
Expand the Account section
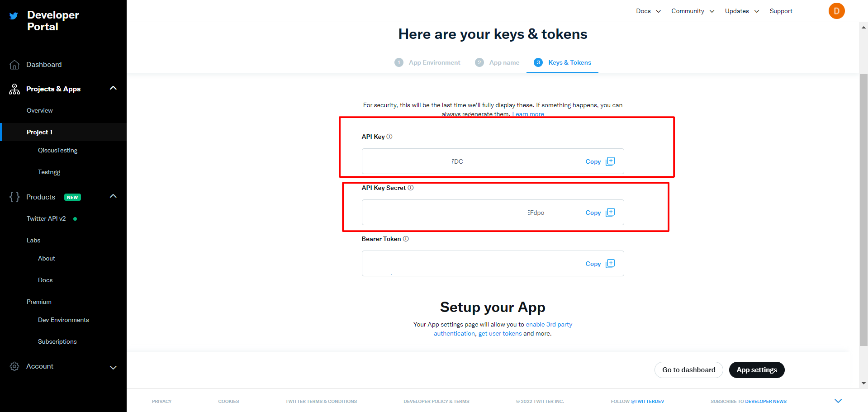coord(113,367)
